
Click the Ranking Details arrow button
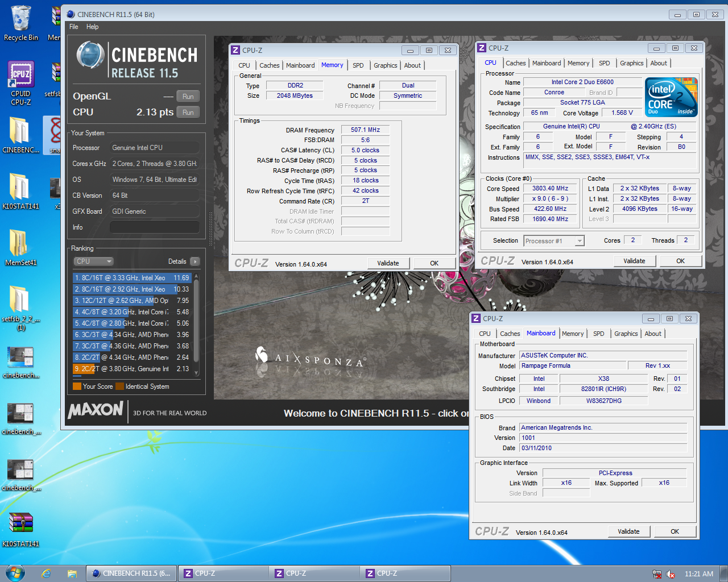pyautogui.click(x=195, y=261)
